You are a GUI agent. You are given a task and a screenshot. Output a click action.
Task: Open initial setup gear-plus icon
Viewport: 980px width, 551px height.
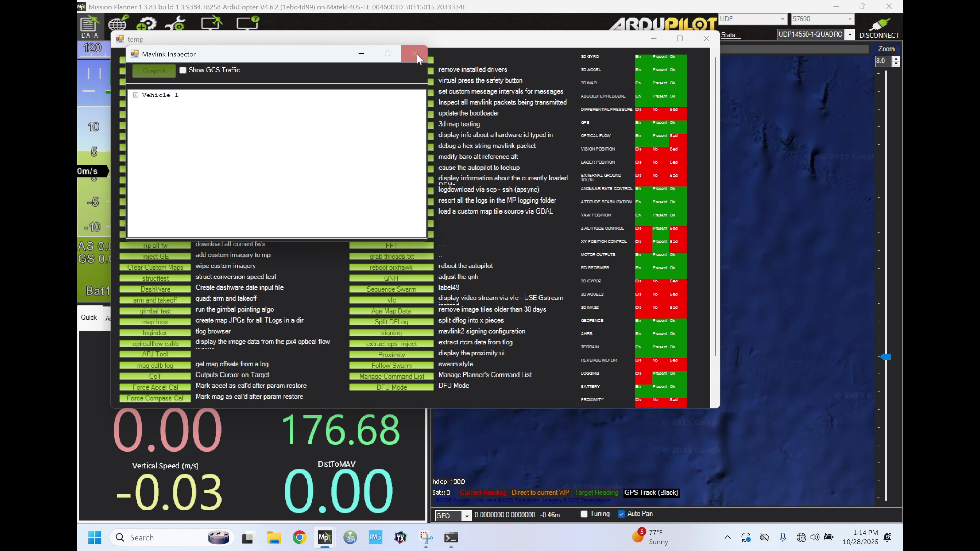(146, 23)
